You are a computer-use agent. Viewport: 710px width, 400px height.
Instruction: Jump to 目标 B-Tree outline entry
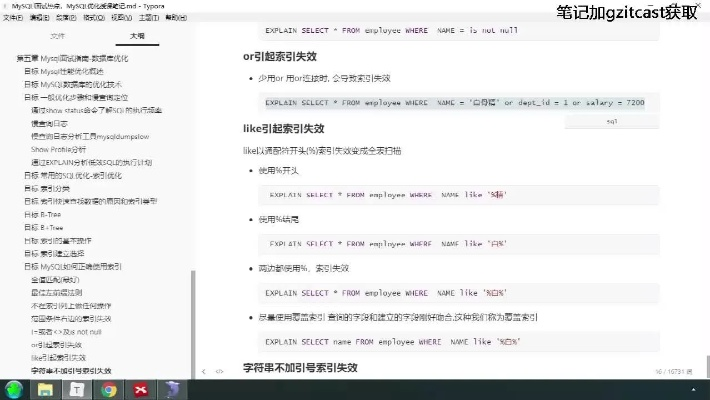click(43, 215)
